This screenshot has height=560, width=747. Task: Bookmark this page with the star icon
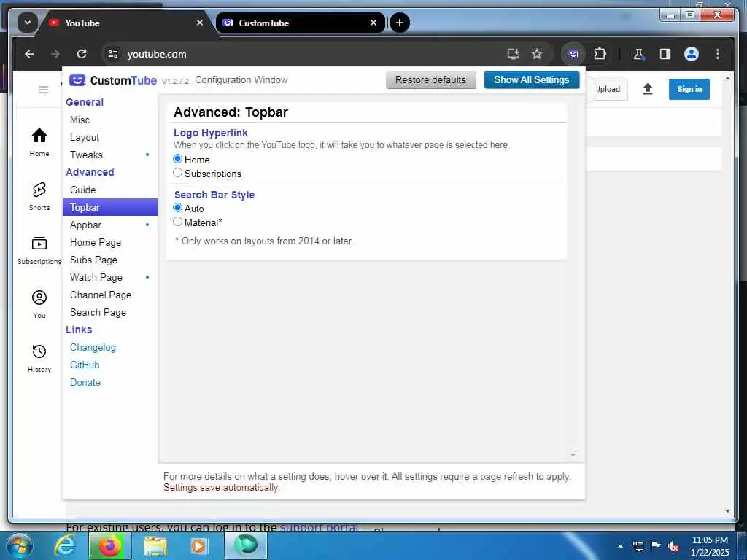537,54
